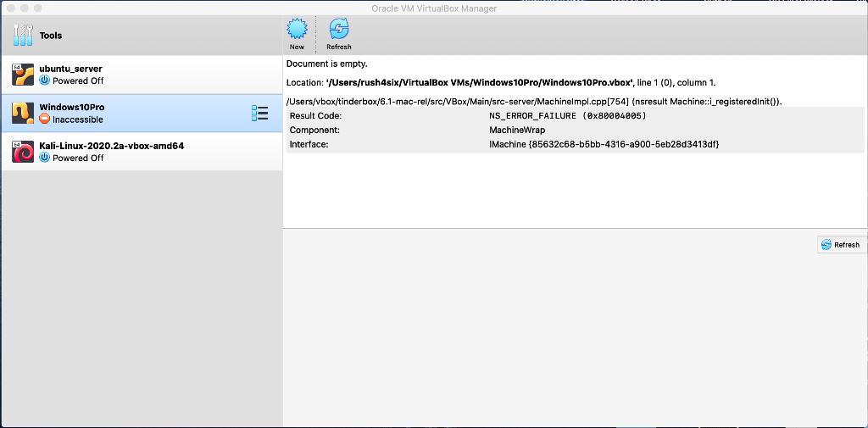Select the Windows10Pro machine name

[x=72, y=108]
